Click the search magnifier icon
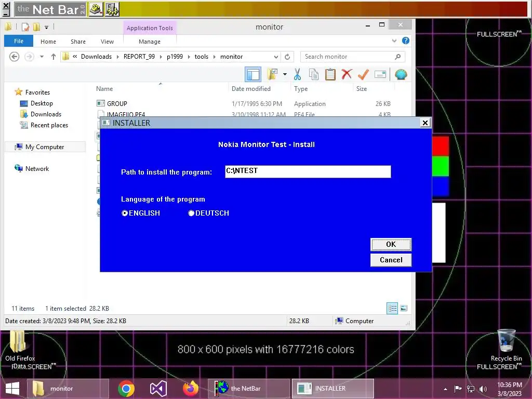This screenshot has height=399, width=532. pyautogui.click(x=397, y=57)
